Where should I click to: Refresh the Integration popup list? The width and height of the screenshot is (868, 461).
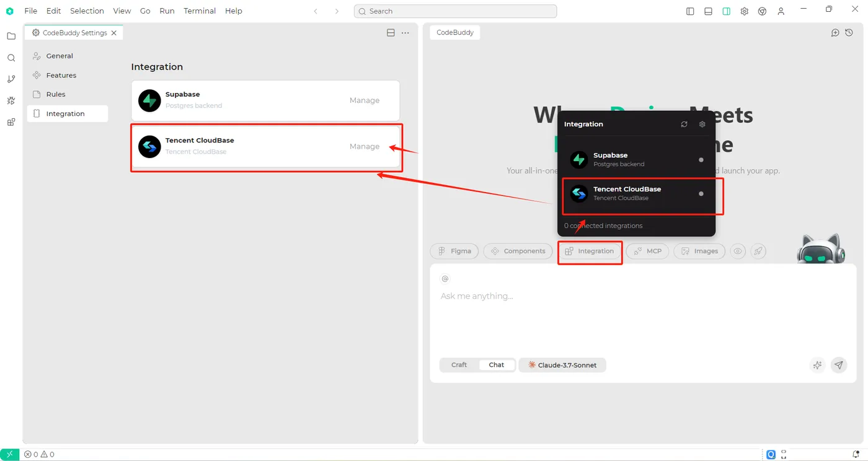(x=684, y=124)
